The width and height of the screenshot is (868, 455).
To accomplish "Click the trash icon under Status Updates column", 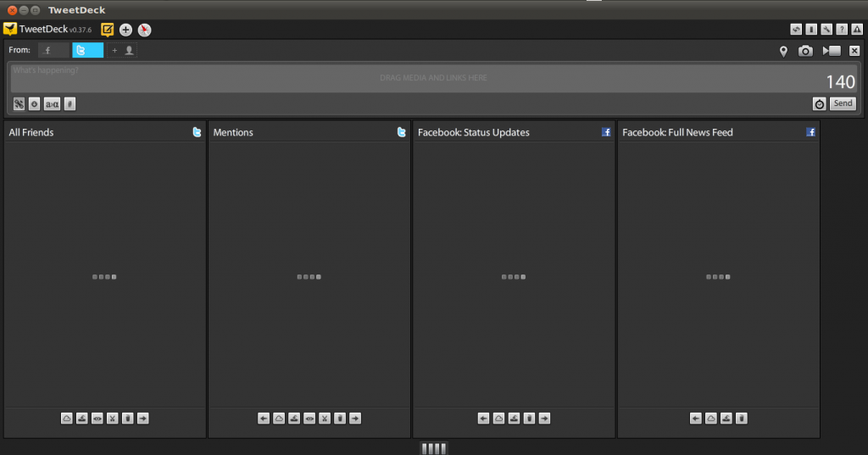I will tap(529, 419).
